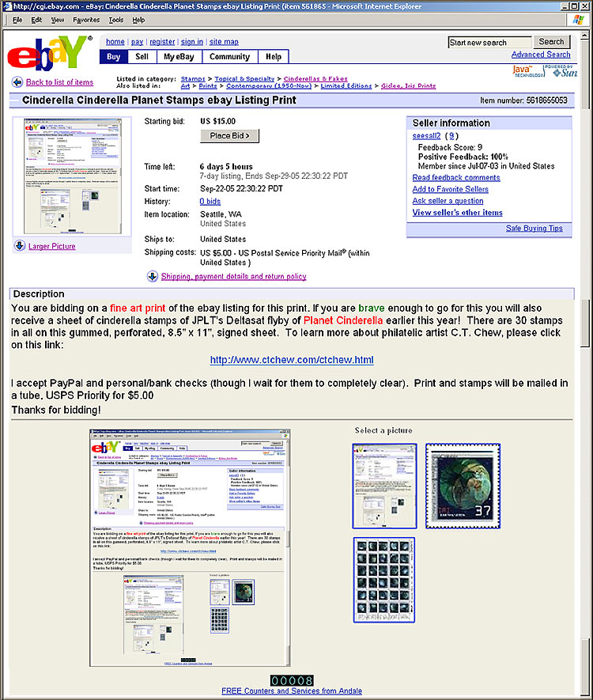Click the Internet Explorer page icon in title bar
Screen dimensions: 593x700
point(6,6)
